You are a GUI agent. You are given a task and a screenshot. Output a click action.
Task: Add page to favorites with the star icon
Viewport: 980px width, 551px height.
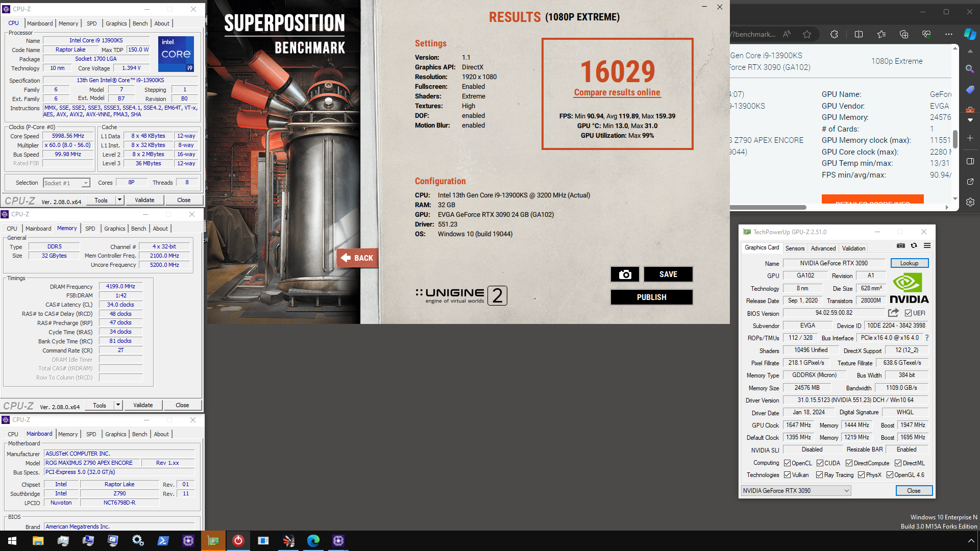pos(807,34)
